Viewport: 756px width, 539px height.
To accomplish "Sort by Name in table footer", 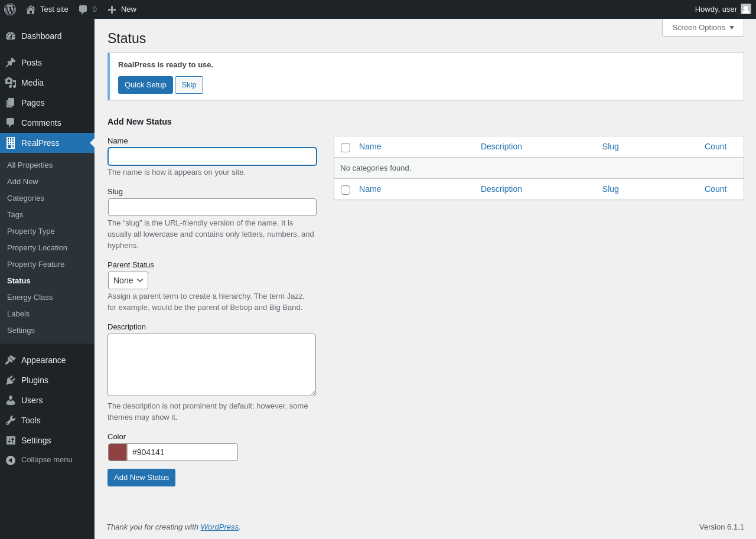I will click(x=370, y=189).
